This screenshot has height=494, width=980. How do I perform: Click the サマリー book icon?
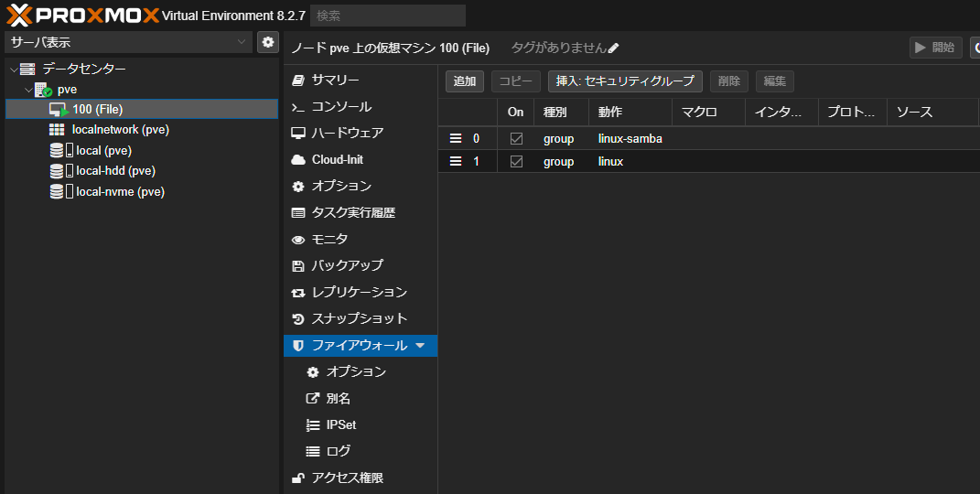pyautogui.click(x=298, y=80)
